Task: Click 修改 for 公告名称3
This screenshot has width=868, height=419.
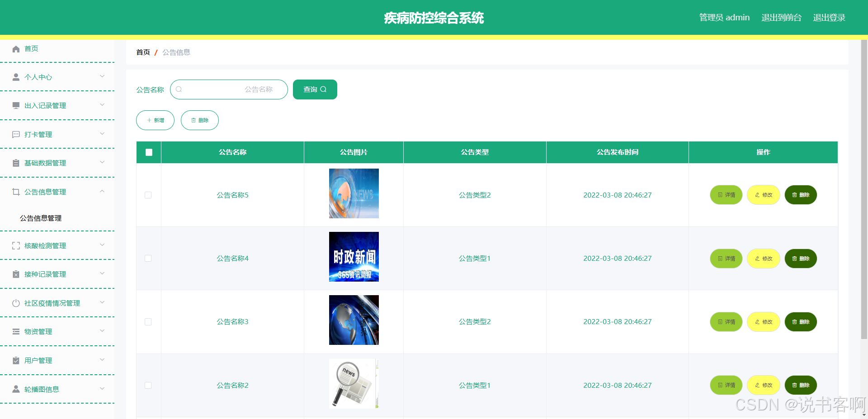Action: [764, 322]
